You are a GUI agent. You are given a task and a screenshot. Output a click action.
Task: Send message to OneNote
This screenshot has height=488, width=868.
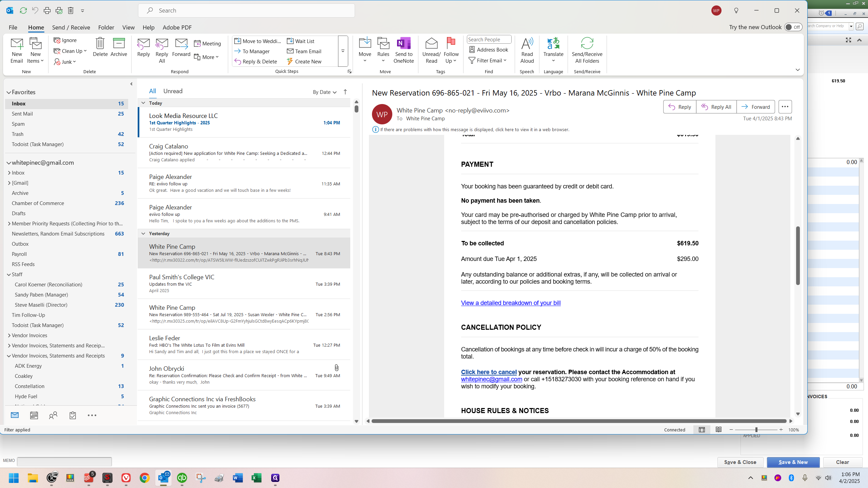[x=403, y=50]
